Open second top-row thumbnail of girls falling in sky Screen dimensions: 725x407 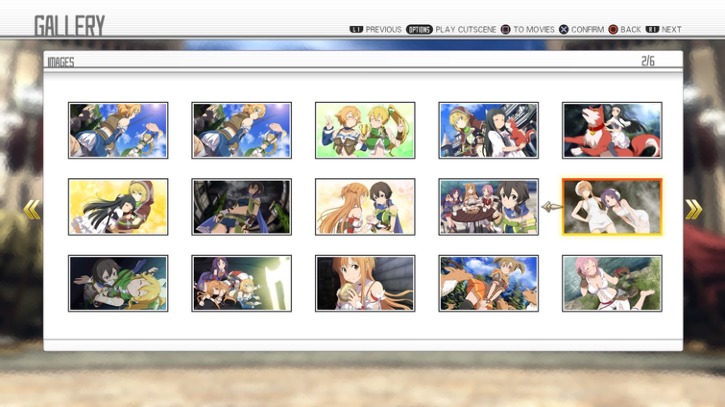point(241,130)
